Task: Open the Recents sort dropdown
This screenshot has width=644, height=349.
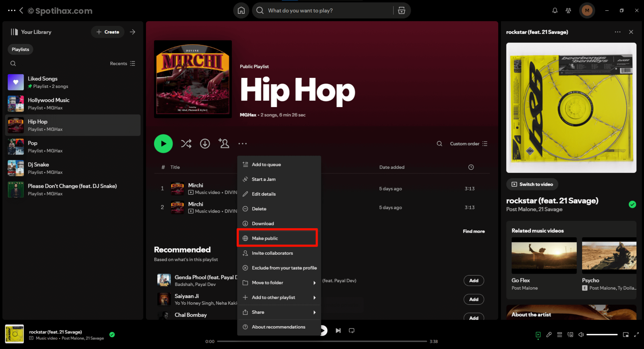Action: point(123,63)
